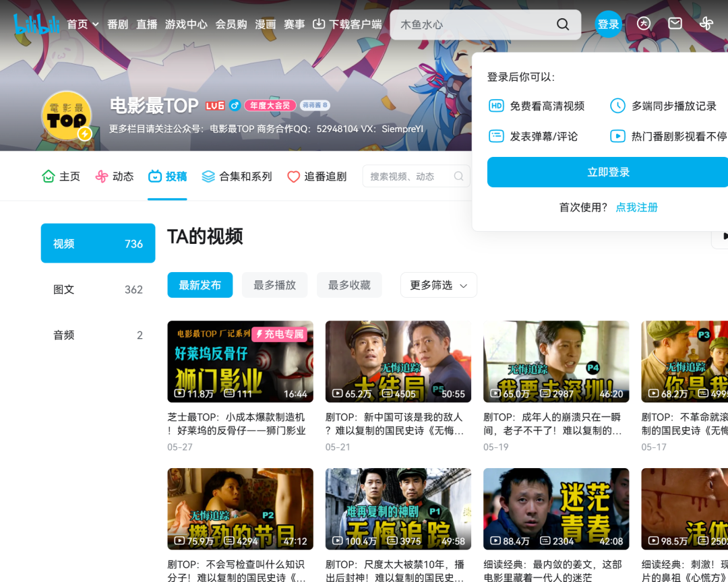The image size is (728, 582).
Task: Select 视频 736 in the sidebar
Action: (98, 243)
